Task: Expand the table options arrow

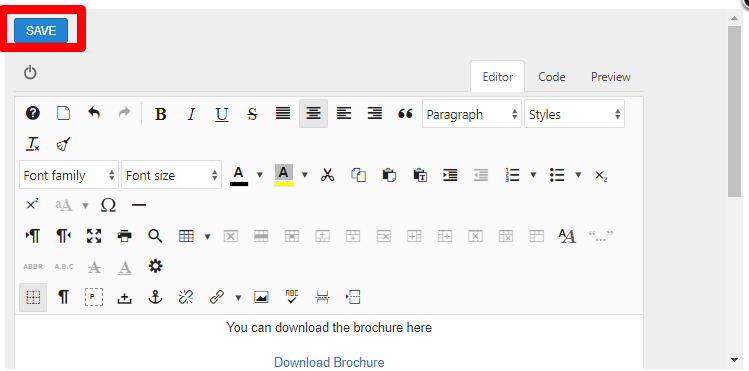Action: (207, 236)
